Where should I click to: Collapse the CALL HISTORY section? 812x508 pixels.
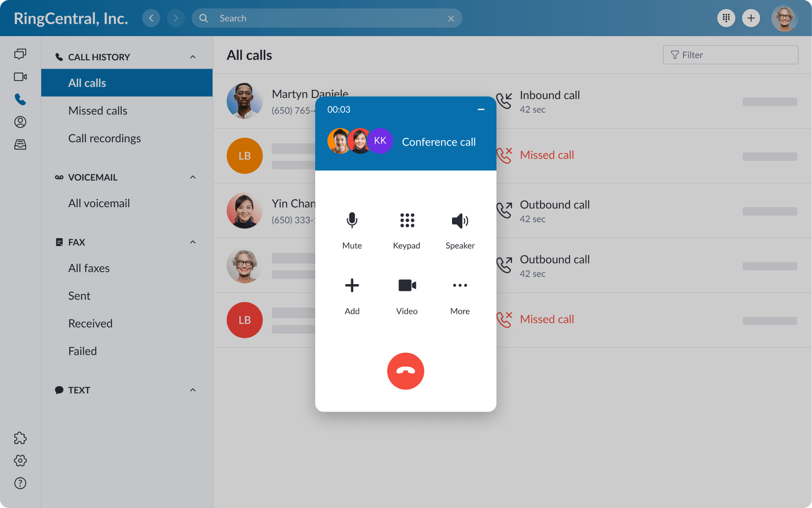click(x=193, y=57)
